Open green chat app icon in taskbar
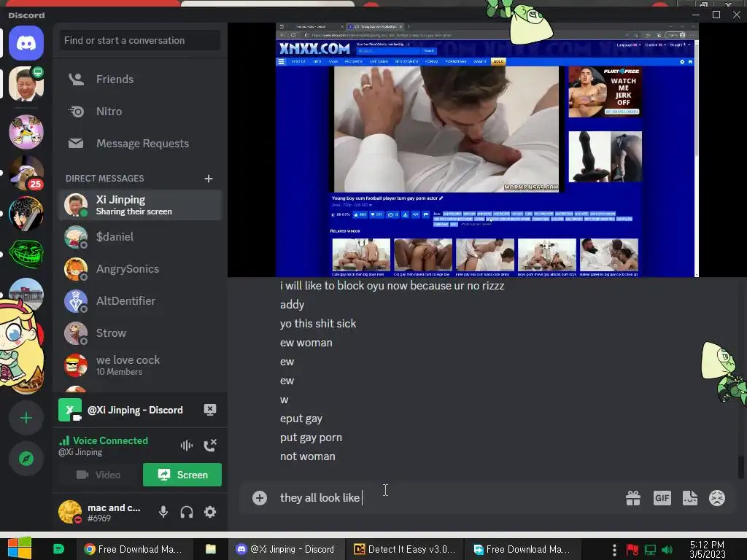Screen dimensions: 747x560 (58, 549)
